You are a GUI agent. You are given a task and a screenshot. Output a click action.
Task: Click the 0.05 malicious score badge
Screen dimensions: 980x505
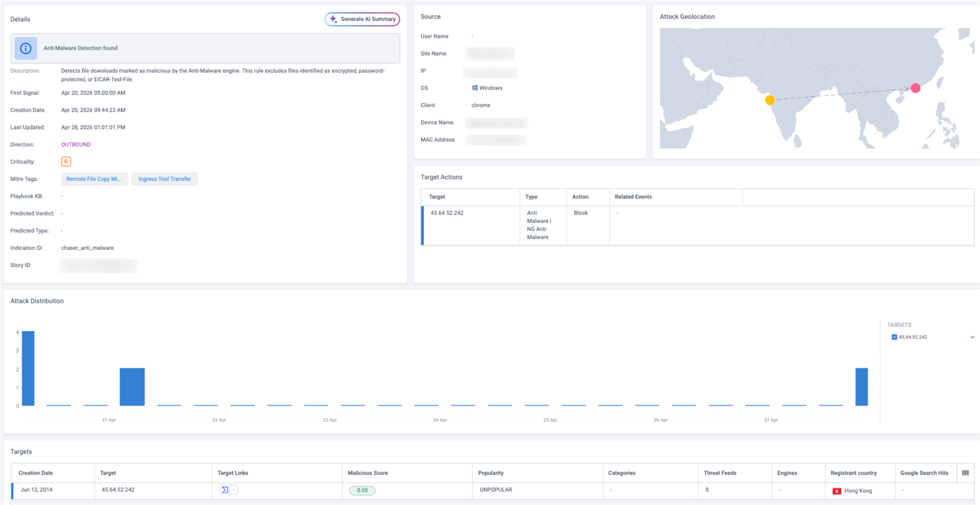click(x=362, y=490)
